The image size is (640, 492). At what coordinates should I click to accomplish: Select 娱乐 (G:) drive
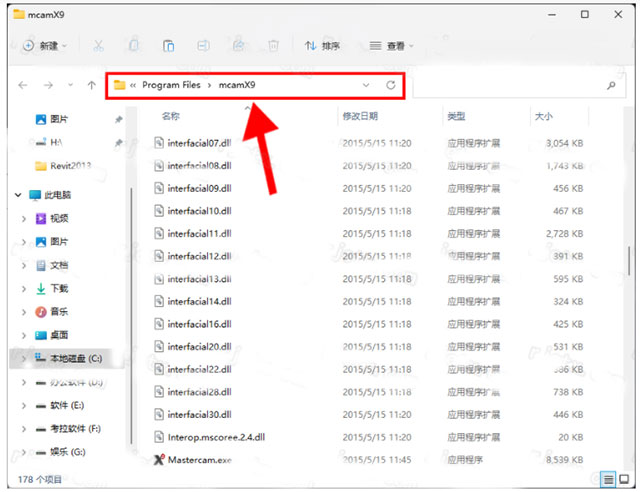point(60,452)
